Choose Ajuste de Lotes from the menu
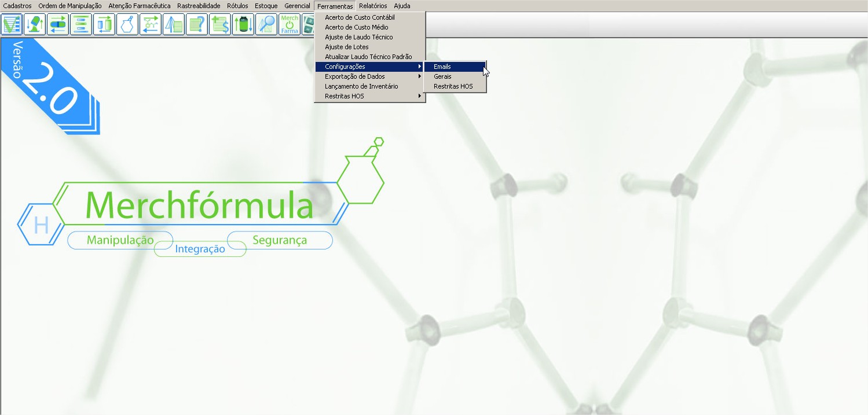The image size is (868, 415). pos(347,47)
